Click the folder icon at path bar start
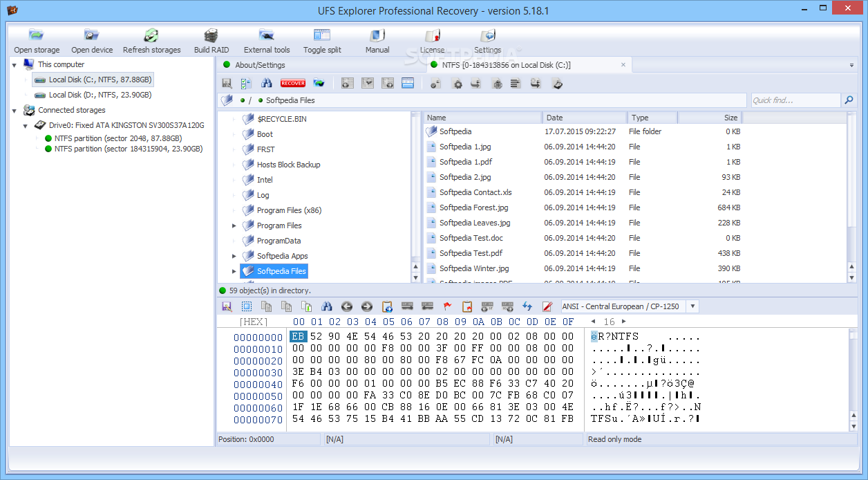 point(227,100)
